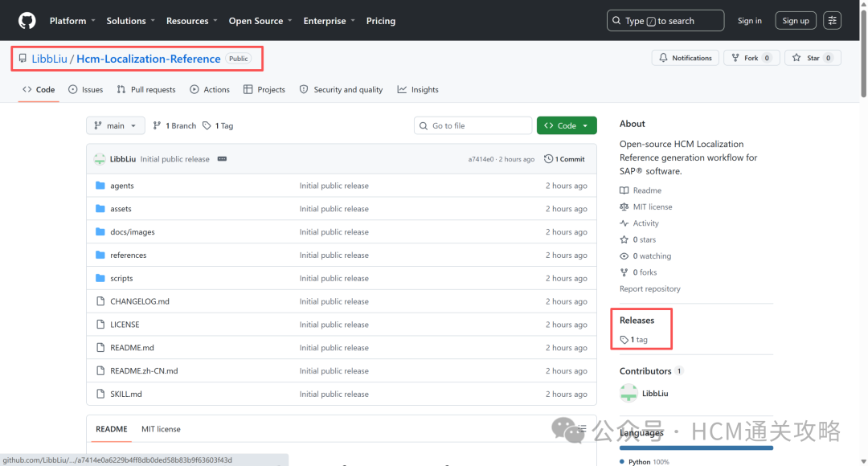Switch to the Code tab
868x466 pixels.
click(39, 90)
